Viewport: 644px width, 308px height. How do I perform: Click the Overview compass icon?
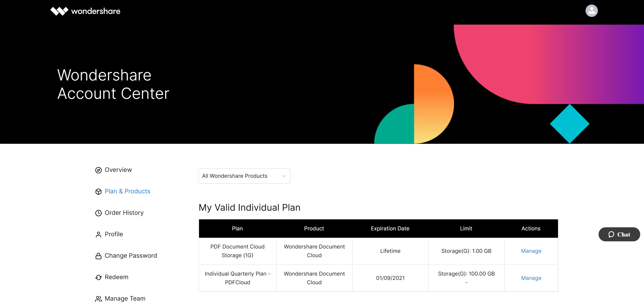tap(98, 170)
